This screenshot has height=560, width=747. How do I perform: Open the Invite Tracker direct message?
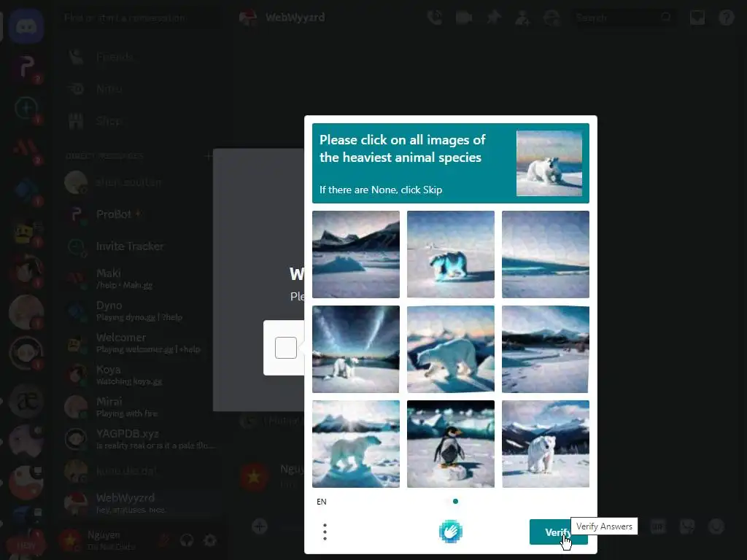[x=139, y=246]
